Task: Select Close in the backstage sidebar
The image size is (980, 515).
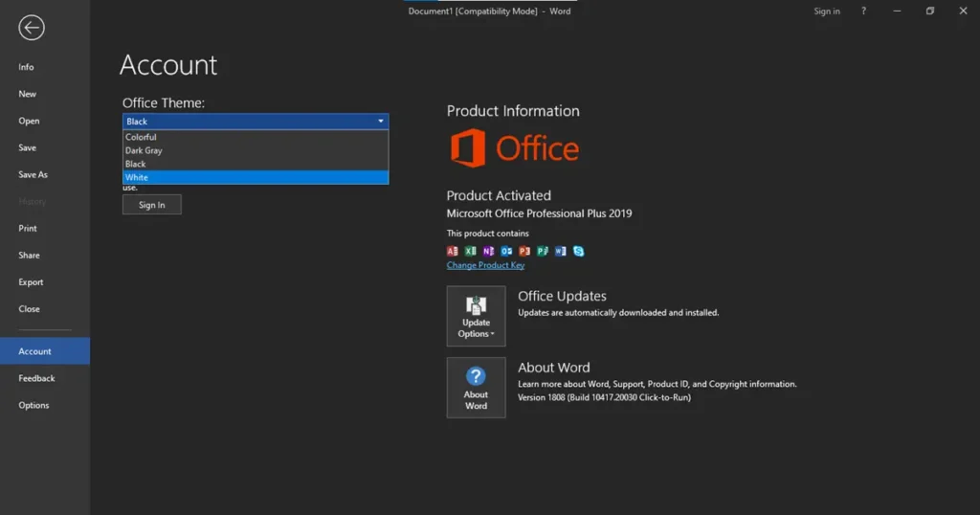Action: click(45, 309)
